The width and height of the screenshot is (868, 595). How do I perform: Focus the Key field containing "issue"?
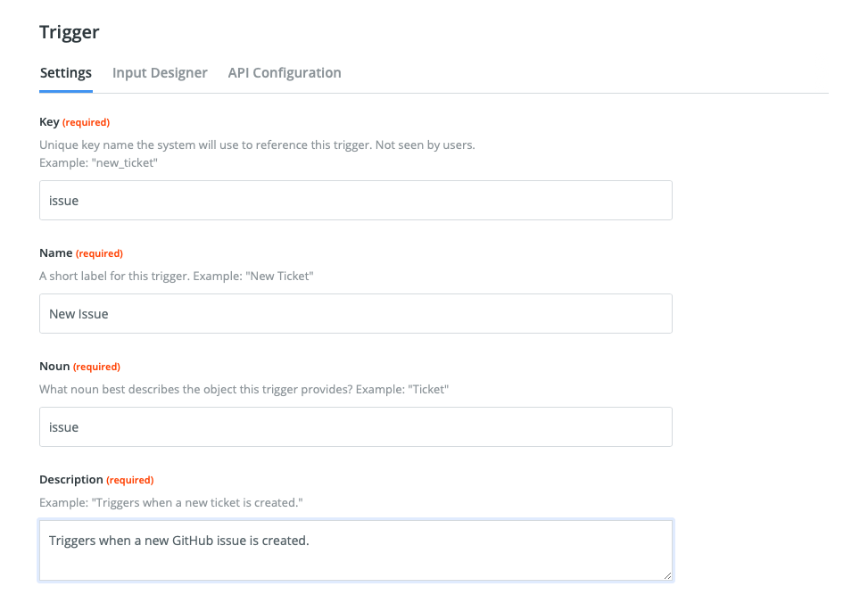(x=356, y=201)
